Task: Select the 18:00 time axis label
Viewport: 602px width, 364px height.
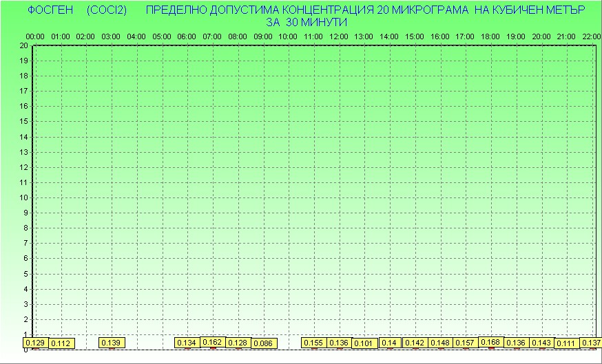Action: click(490, 36)
